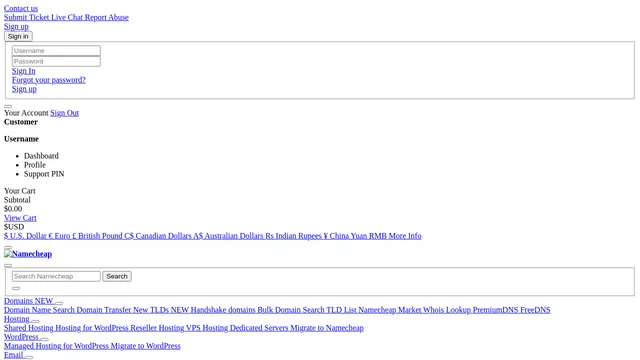640x360 pixels.
Task: Open Submit Ticket link
Action: click(27, 17)
